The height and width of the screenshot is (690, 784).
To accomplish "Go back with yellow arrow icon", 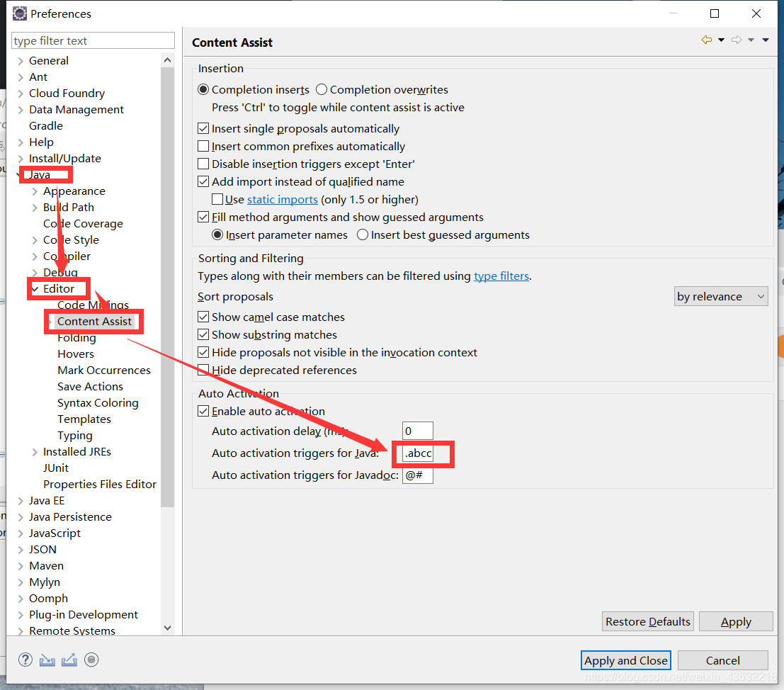I will [707, 40].
